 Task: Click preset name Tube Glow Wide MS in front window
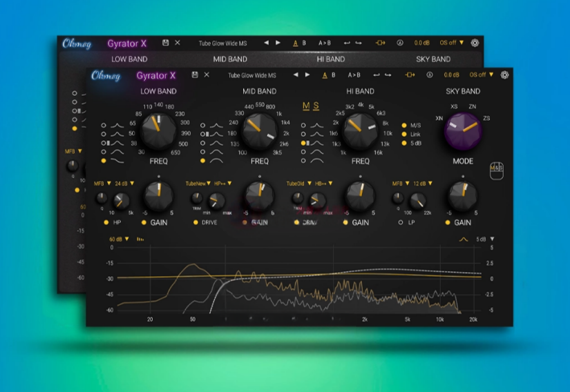tap(252, 75)
